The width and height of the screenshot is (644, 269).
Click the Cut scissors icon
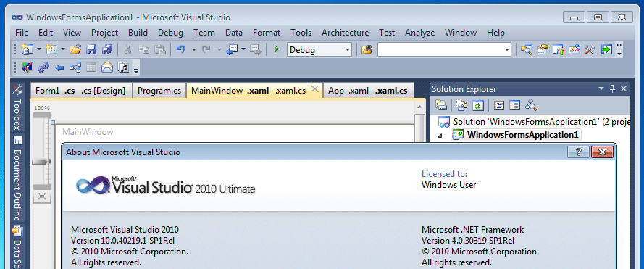pos(127,50)
